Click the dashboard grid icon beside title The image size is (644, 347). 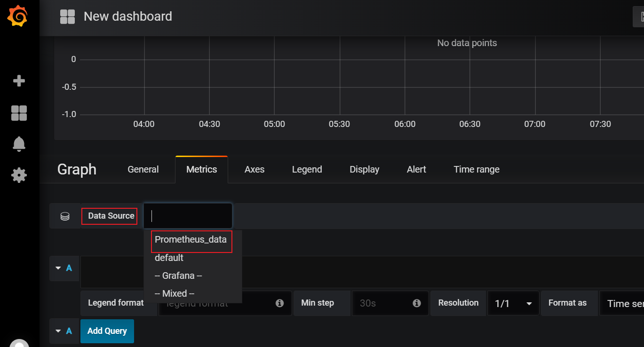(x=68, y=16)
